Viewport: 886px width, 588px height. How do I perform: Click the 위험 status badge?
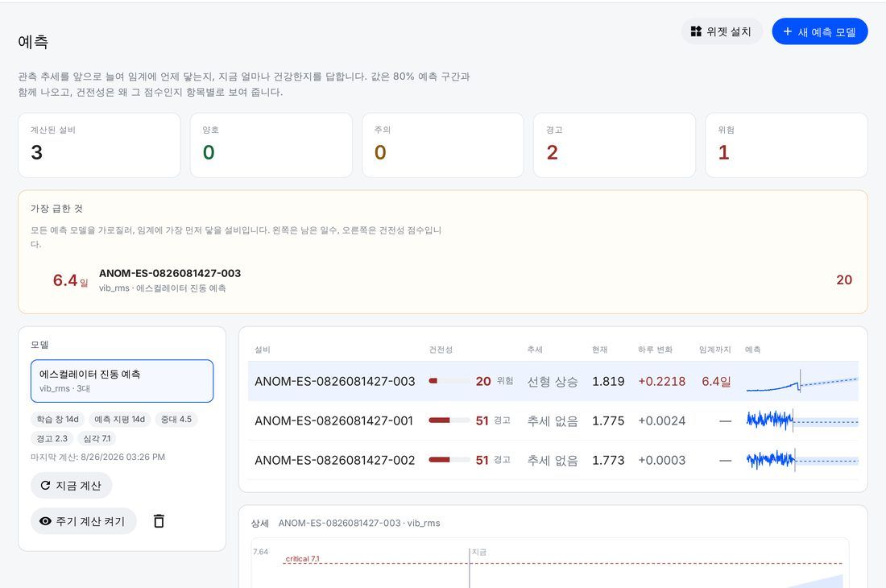click(504, 381)
